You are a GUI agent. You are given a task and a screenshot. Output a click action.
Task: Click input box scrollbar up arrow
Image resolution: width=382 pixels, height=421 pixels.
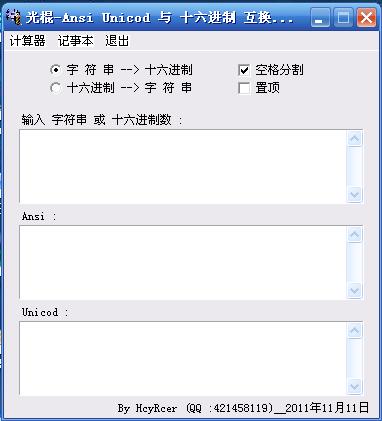[x=354, y=138]
